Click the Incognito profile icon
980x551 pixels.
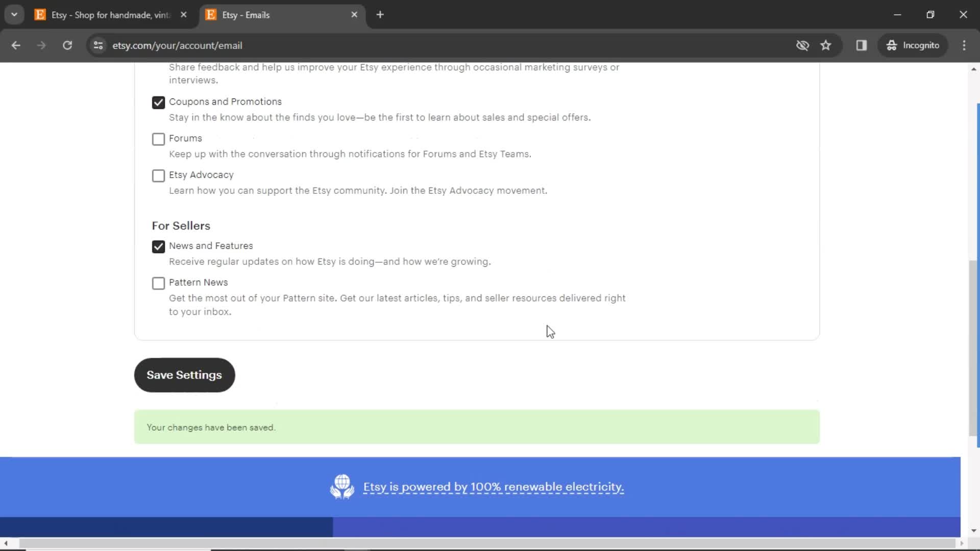coord(891,45)
